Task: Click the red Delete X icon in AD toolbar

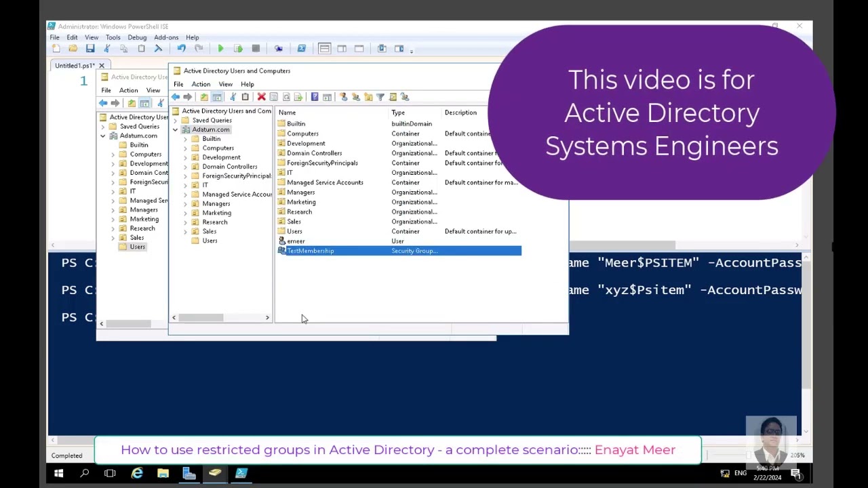Action: click(x=261, y=97)
